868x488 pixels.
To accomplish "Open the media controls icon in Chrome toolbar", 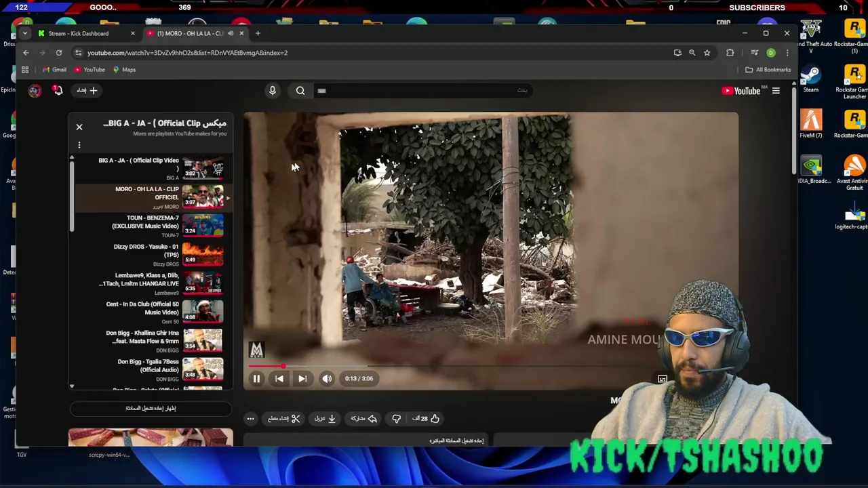I will point(754,53).
